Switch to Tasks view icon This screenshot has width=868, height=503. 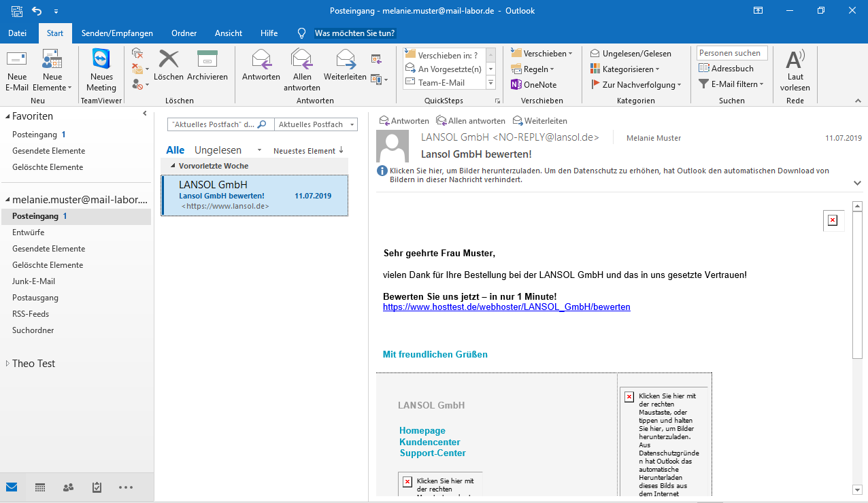click(97, 487)
